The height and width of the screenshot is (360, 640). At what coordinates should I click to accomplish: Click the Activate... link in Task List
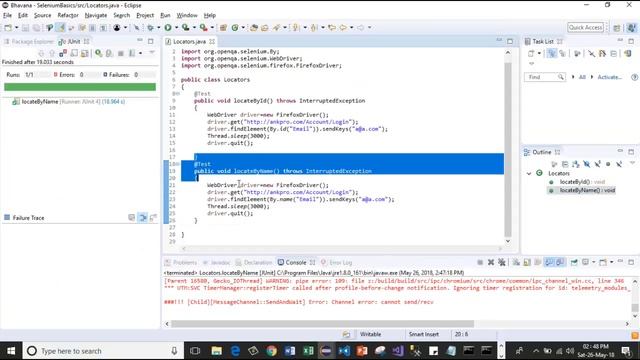[609, 77]
